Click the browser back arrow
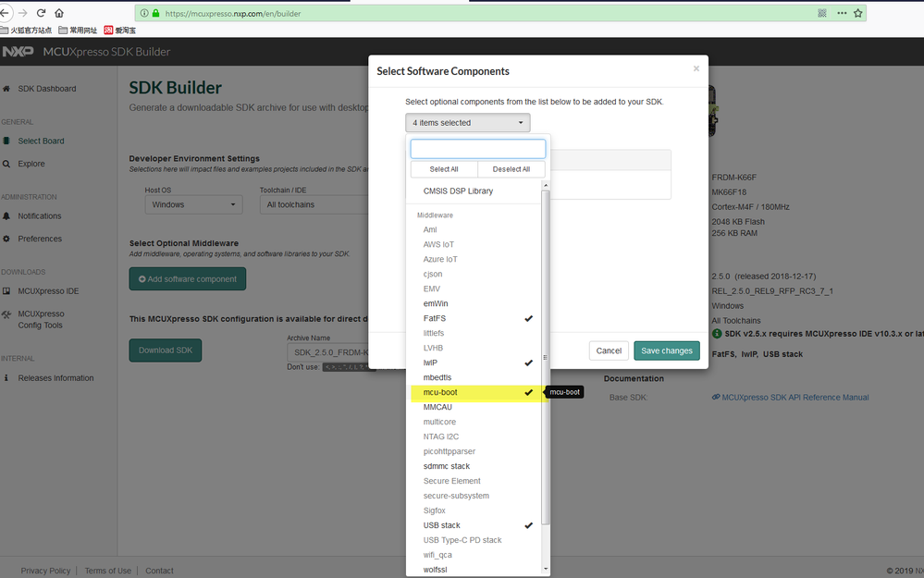This screenshot has height=578, width=924. coord(5,13)
